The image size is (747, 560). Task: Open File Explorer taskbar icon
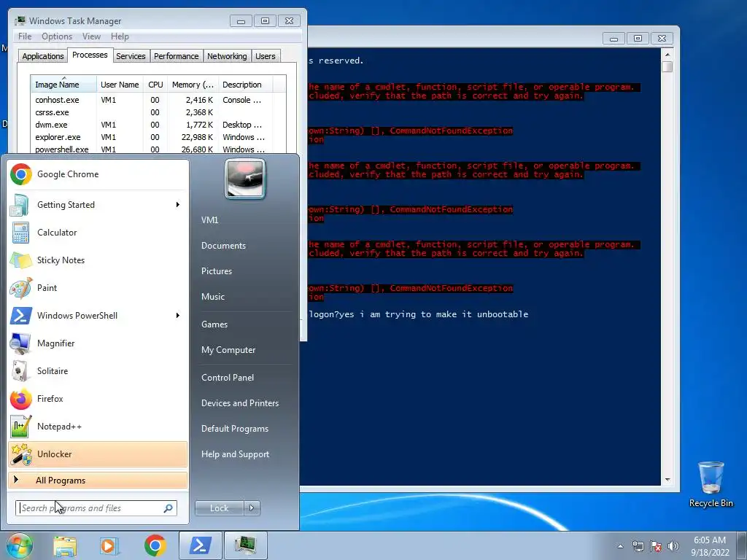65,545
